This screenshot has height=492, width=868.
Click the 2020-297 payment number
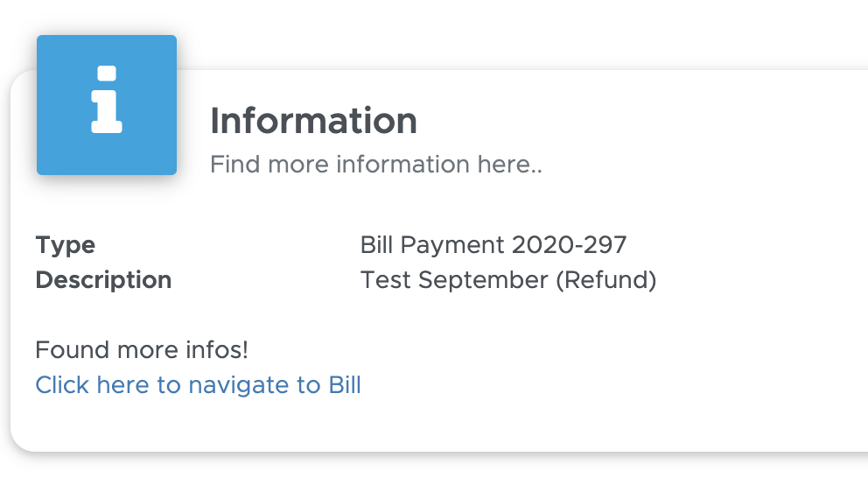tap(569, 245)
